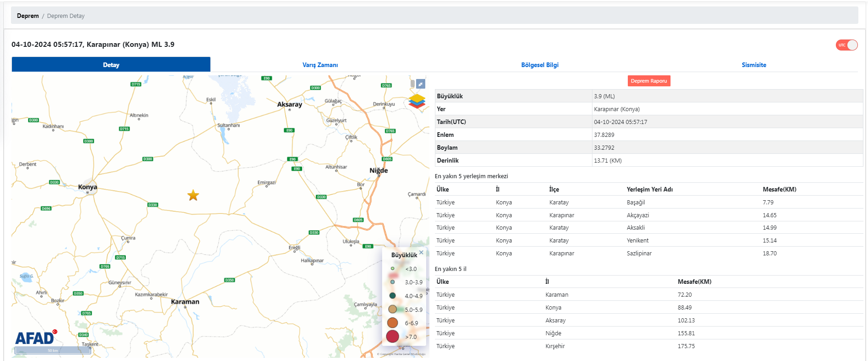Click the 6-6.9 orange legend circle

392,323
